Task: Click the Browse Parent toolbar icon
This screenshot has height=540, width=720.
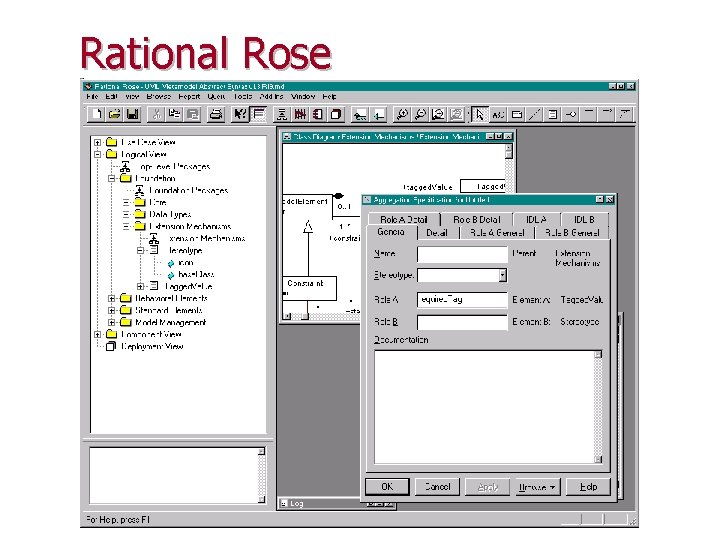Action: [360, 114]
